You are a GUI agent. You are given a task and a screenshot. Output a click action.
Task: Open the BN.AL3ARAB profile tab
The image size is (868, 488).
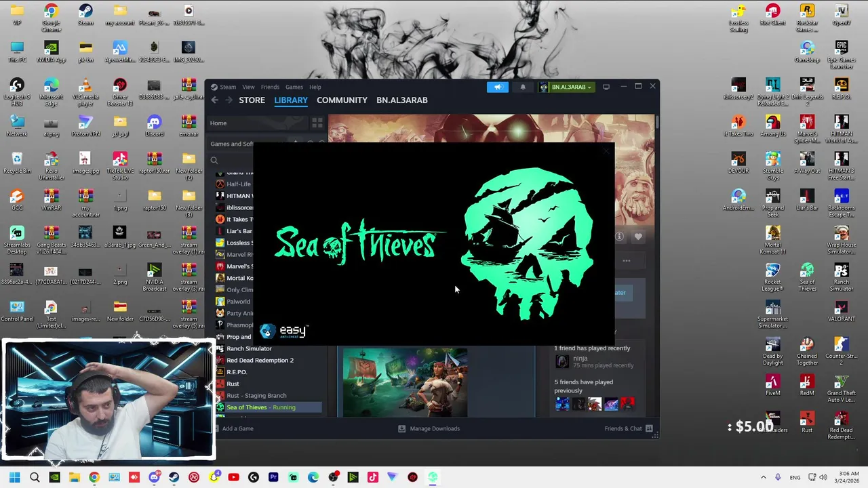point(402,100)
